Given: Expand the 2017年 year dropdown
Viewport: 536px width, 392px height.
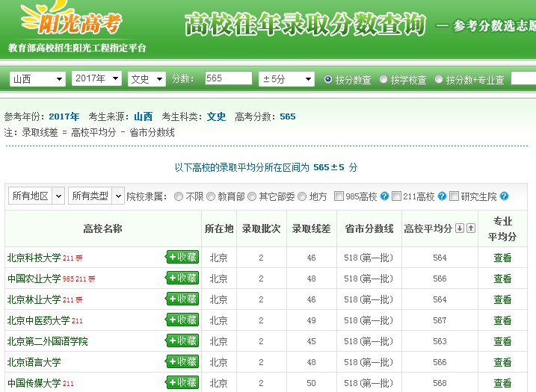Looking at the screenshot, I should tap(96, 78).
